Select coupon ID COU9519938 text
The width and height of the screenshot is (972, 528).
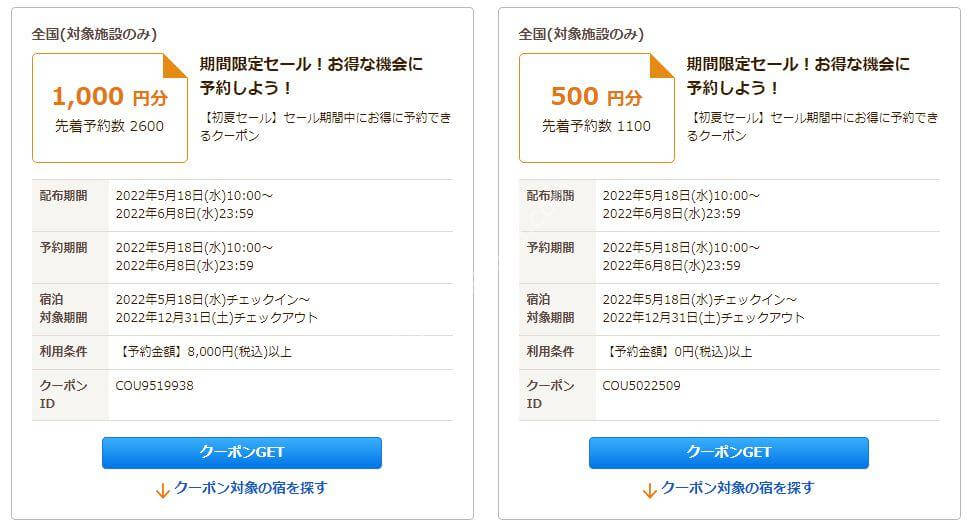(154, 385)
